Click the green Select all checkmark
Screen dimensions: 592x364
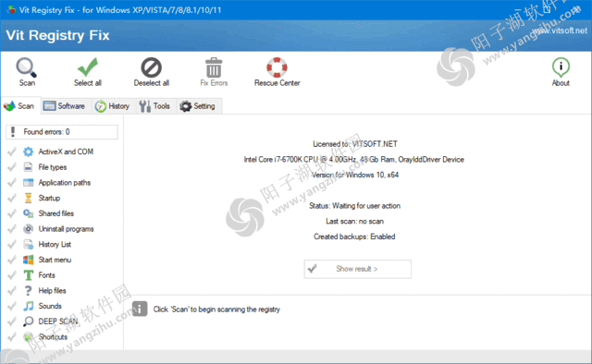[x=88, y=72]
